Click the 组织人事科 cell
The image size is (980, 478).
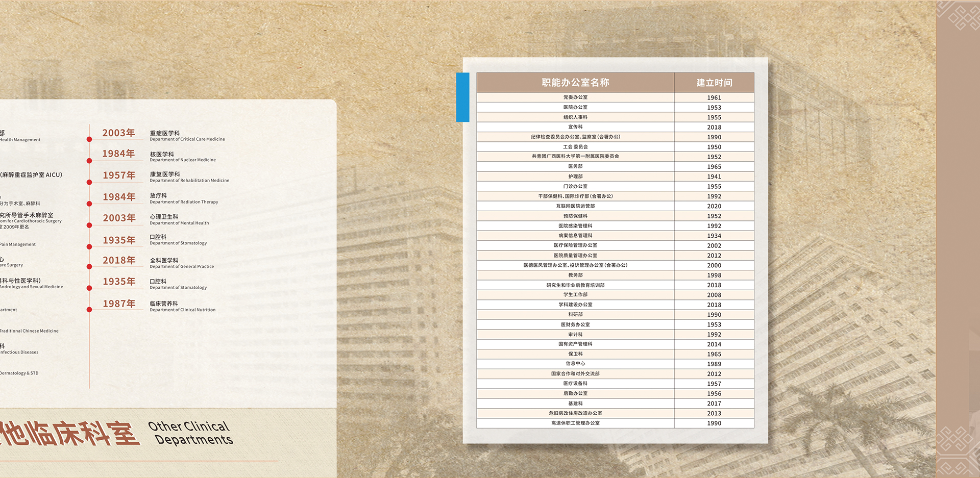[x=575, y=117]
